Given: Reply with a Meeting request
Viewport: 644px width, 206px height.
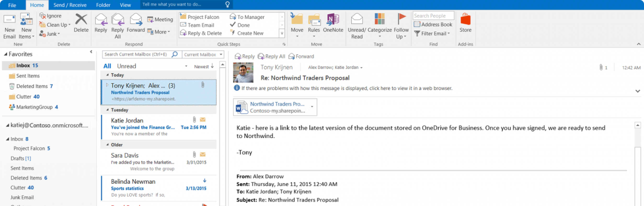Looking at the screenshot, I should (x=160, y=19).
